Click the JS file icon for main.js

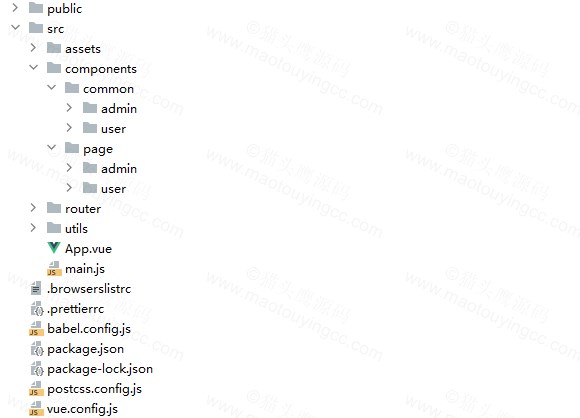click(x=54, y=269)
